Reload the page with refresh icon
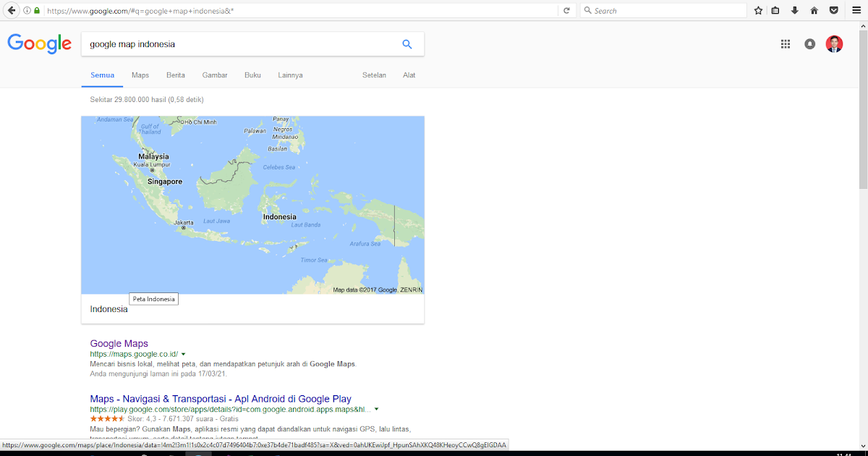868x456 pixels. click(567, 11)
